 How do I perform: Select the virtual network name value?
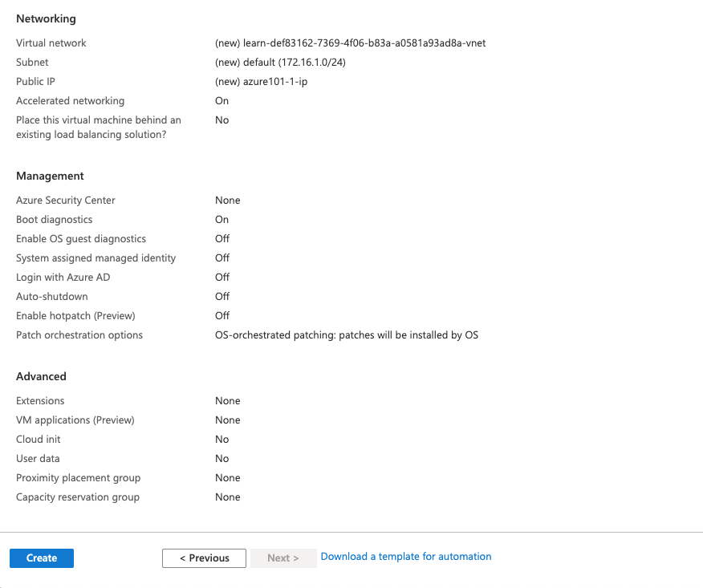pos(350,43)
